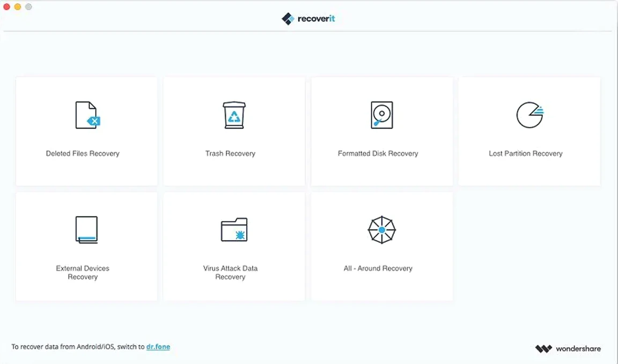The width and height of the screenshot is (618, 364).
Task: Click the All-Around Recovery wheel icon
Action: pos(381,229)
